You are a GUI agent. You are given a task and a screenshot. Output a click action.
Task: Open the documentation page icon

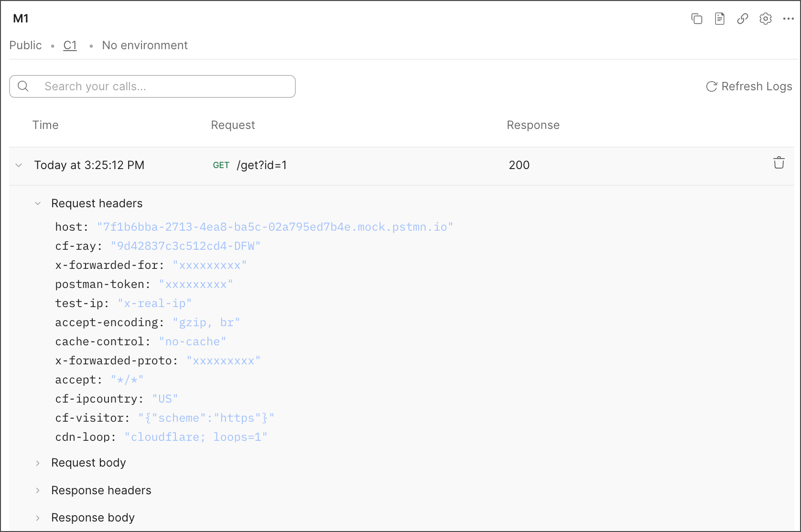point(719,19)
